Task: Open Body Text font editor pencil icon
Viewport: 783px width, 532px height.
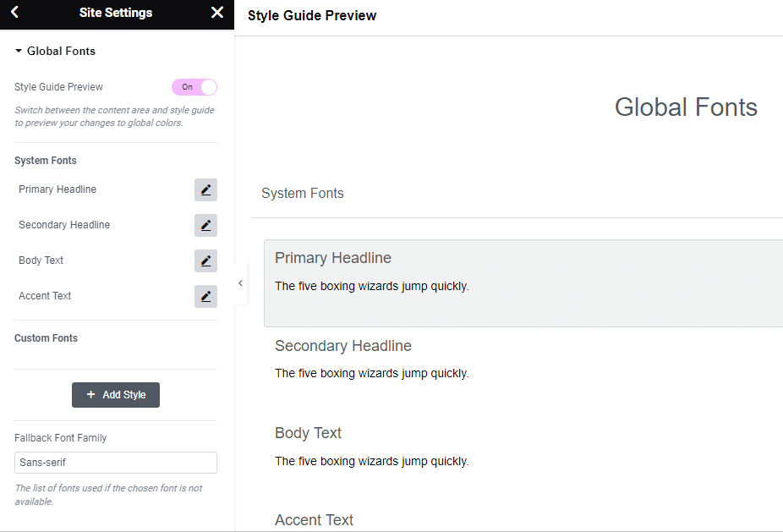Action: click(205, 261)
